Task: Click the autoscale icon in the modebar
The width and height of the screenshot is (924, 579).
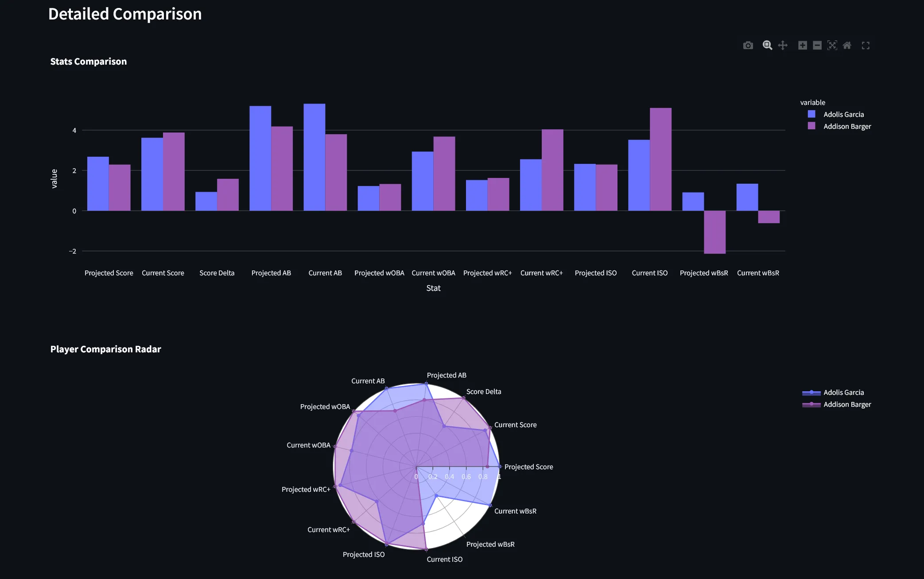Action: click(832, 45)
